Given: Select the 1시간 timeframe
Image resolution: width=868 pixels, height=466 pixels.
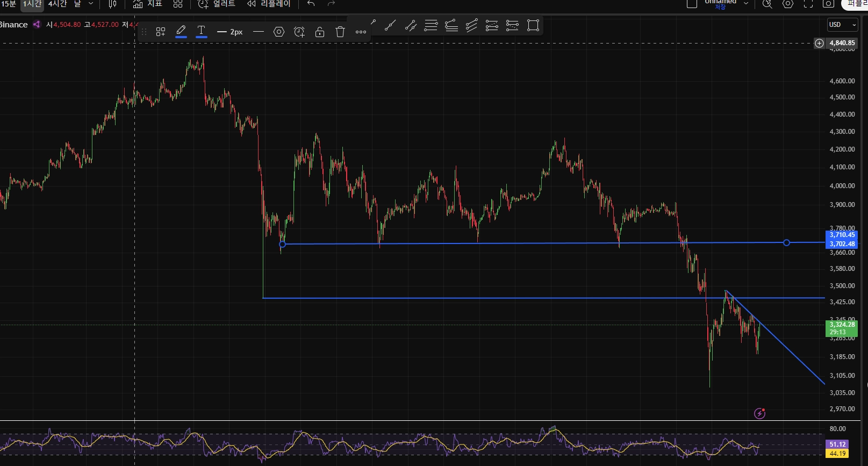Looking at the screenshot, I should 32,4.
